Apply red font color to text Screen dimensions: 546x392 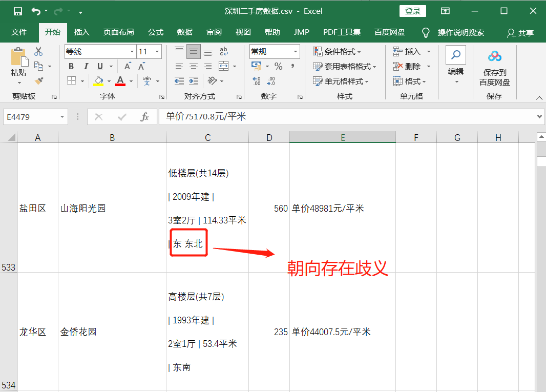pos(120,81)
